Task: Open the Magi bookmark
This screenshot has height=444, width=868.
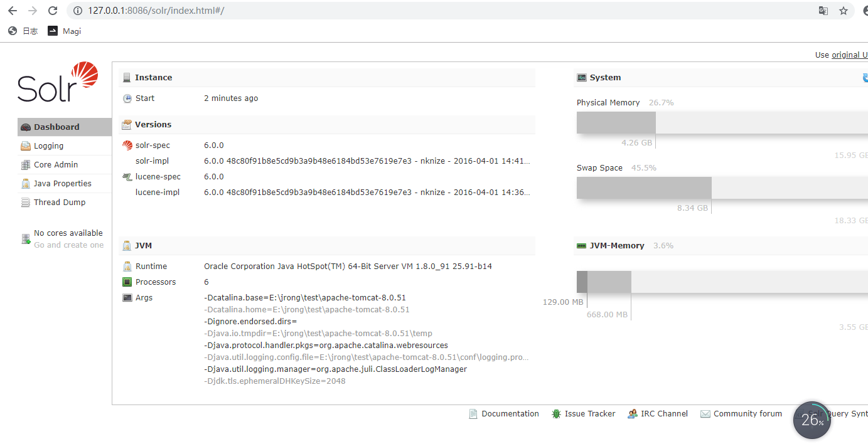Action: pos(65,31)
